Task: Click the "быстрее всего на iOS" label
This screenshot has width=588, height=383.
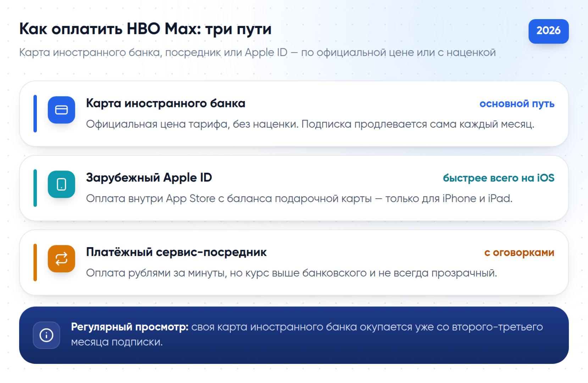Action: pyautogui.click(x=498, y=178)
